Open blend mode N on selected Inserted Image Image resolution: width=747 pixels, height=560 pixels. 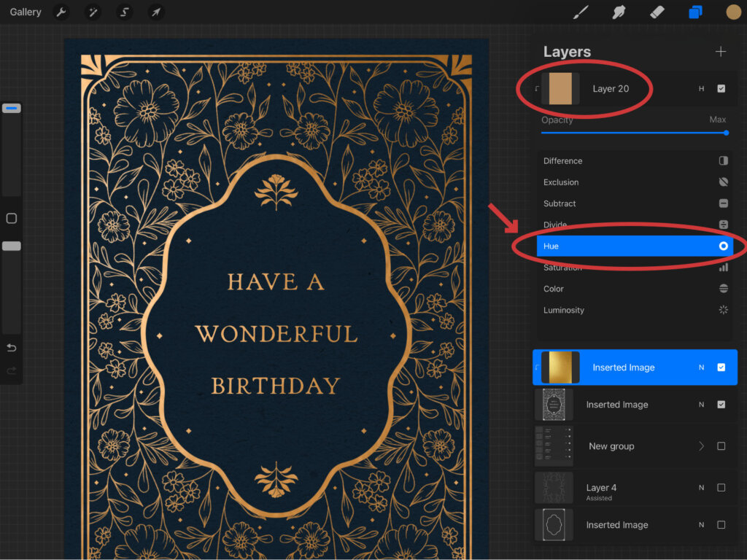point(702,367)
